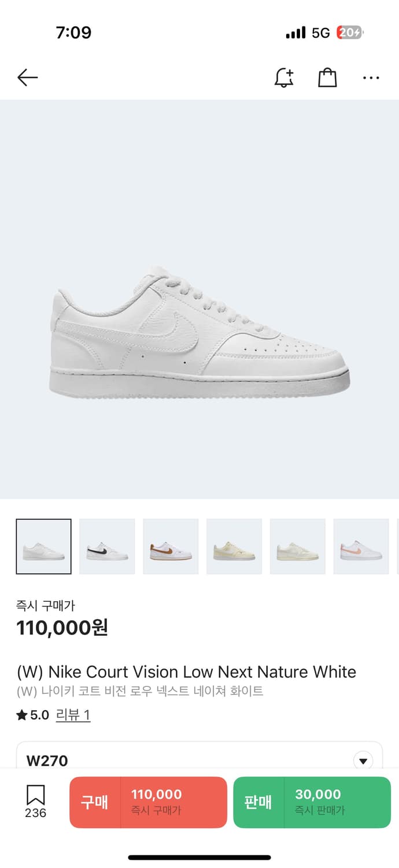The width and height of the screenshot is (399, 868).
Task: Open price alert bell icon
Action: click(x=283, y=78)
